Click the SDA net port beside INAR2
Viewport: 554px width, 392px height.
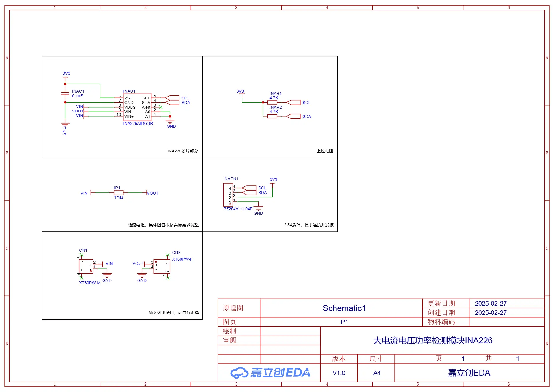coord(294,116)
